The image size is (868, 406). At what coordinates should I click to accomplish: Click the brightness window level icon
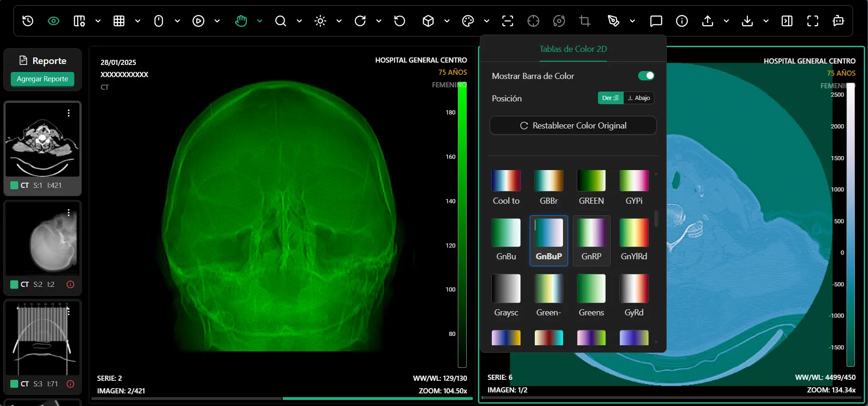320,21
